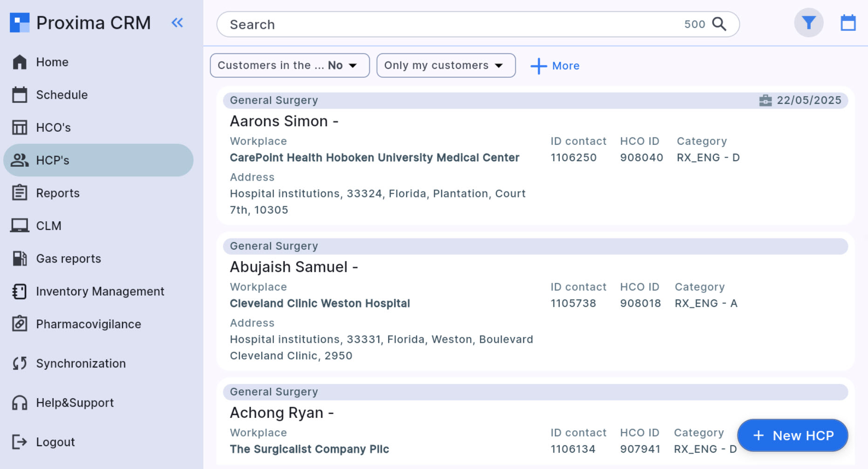
Task: Expand the 'Customers in the ...' dropdown
Action: [x=289, y=66]
